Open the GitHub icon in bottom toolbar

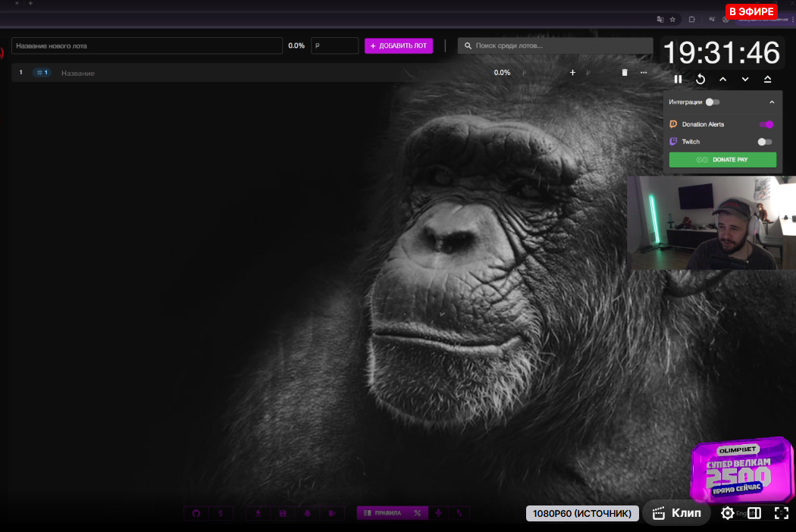[x=196, y=513]
